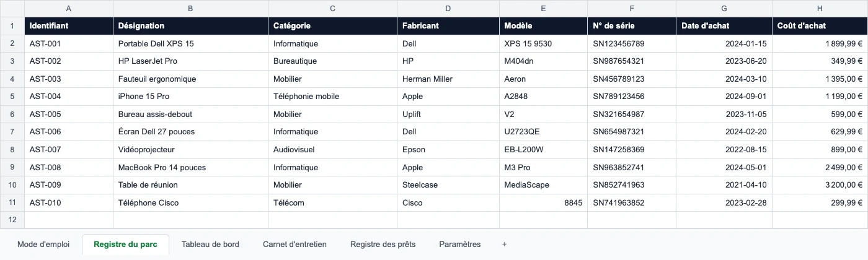Select purchase date 2021-04-10
868x260 pixels.
tap(724, 185)
